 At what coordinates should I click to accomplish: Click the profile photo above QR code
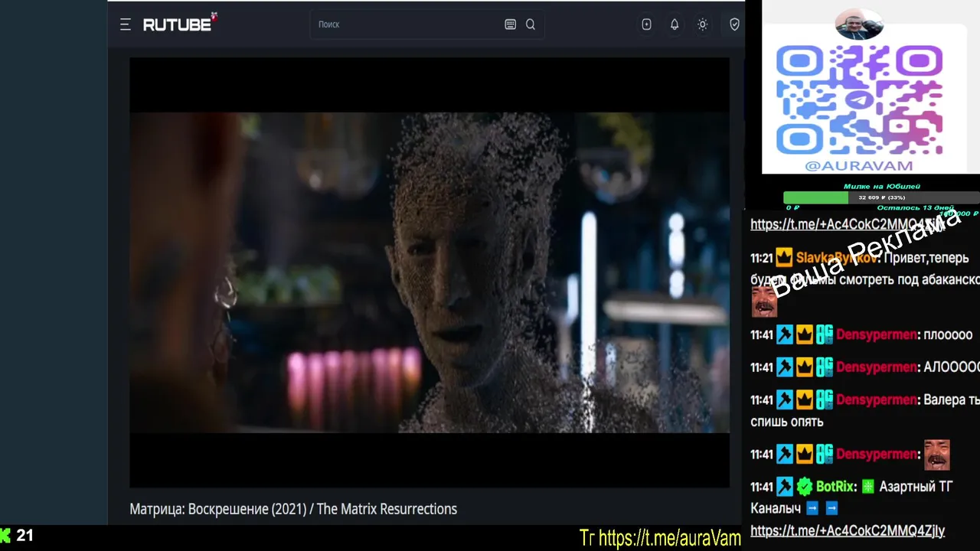(x=858, y=24)
